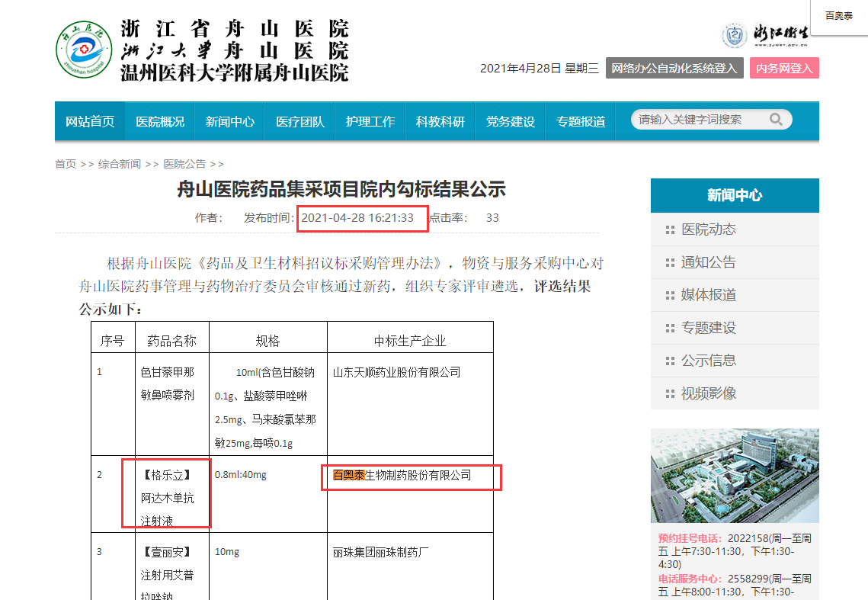This screenshot has width=868, height=600.
Task: Click drug name 【格乐立】阿达木单抗注射液
Action: (167, 498)
